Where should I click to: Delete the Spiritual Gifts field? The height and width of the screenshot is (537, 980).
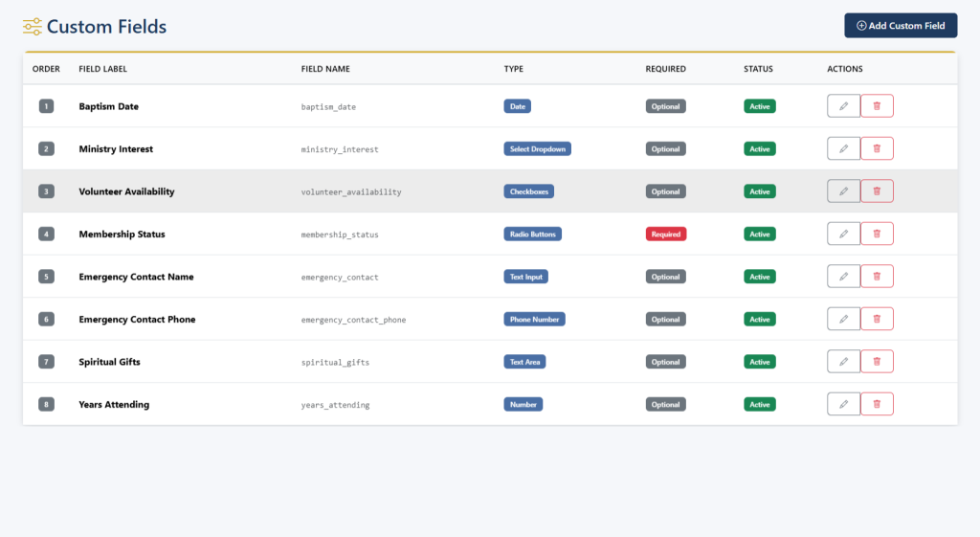877,362
